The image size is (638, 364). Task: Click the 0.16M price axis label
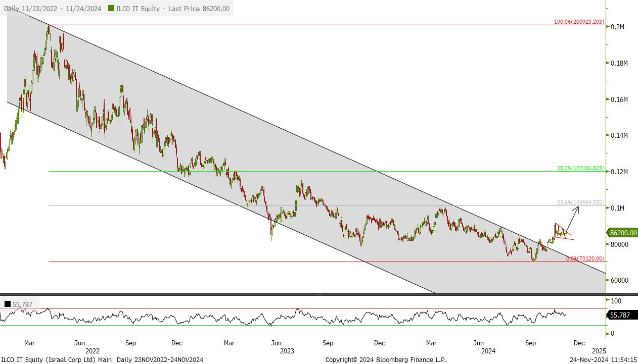(619, 99)
